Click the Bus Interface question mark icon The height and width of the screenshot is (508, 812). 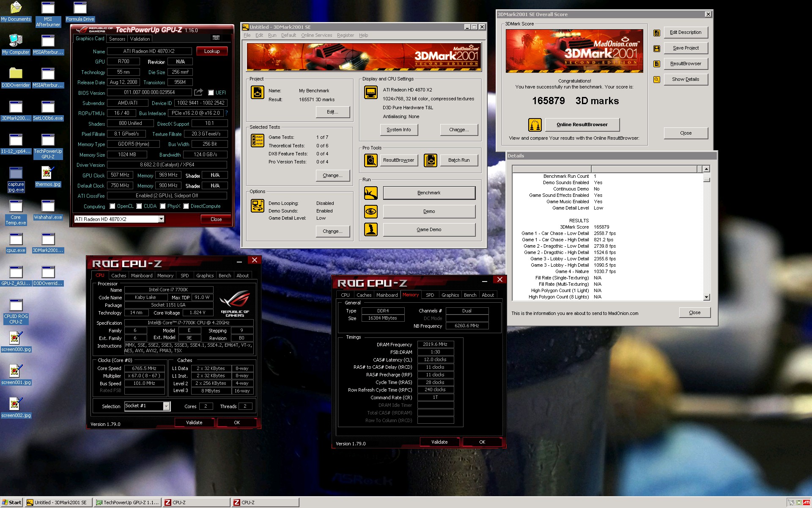pos(226,113)
